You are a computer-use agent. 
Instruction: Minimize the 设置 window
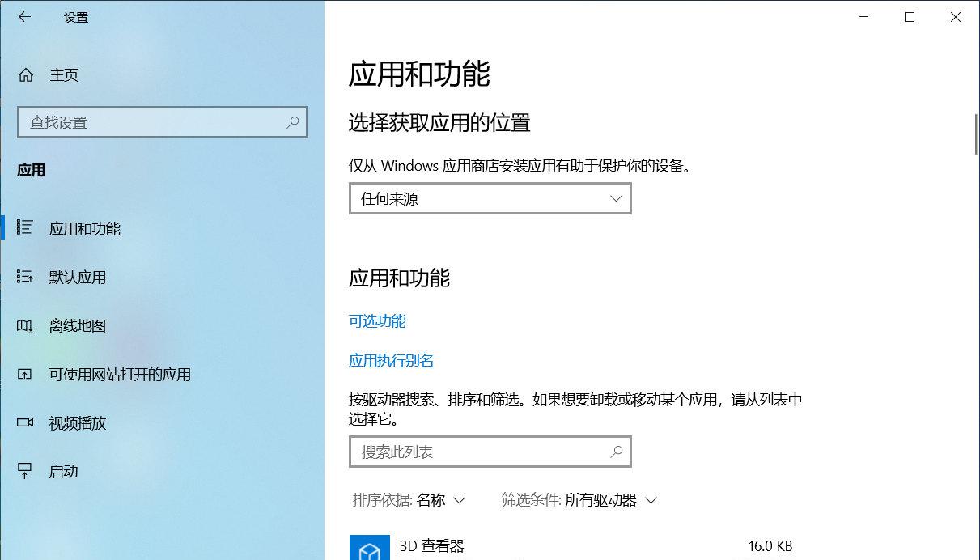click(x=863, y=17)
